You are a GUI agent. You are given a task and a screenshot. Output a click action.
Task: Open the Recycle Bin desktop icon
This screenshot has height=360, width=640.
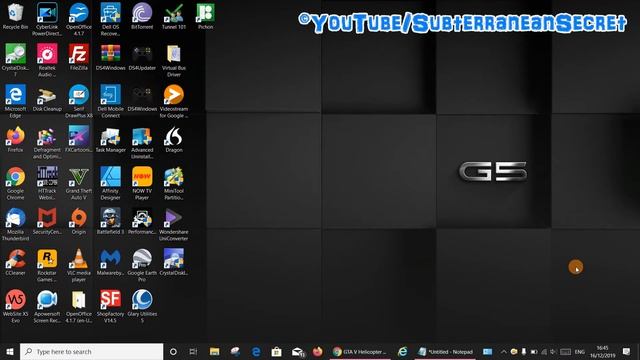(x=15, y=16)
